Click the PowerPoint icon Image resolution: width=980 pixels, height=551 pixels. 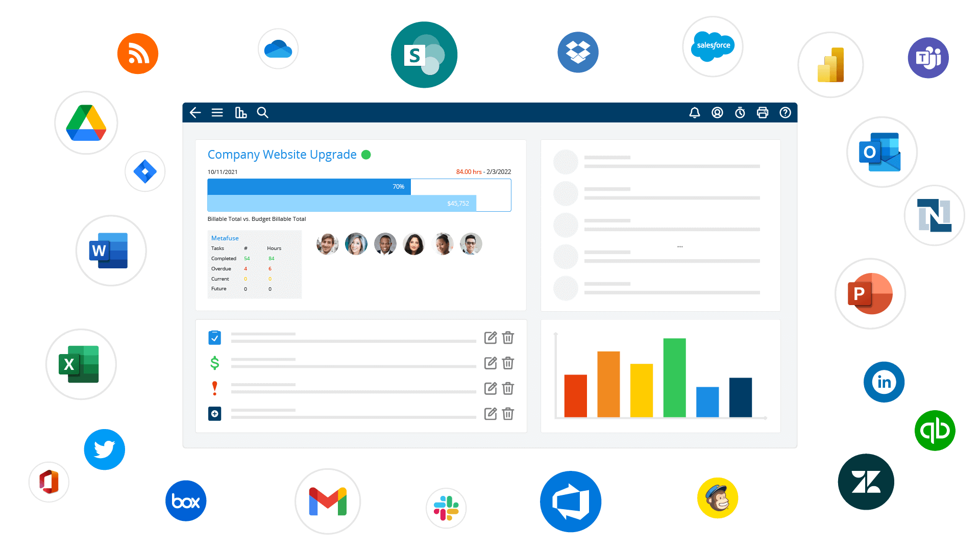point(870,294)
